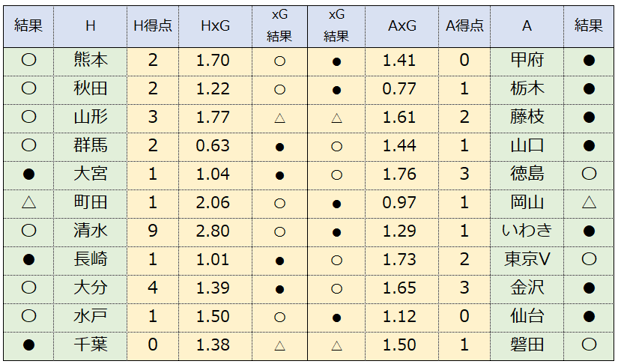Click the 徳島 white circle win symbol
This screenshot has width=621, height=364.
pos(589,174)
